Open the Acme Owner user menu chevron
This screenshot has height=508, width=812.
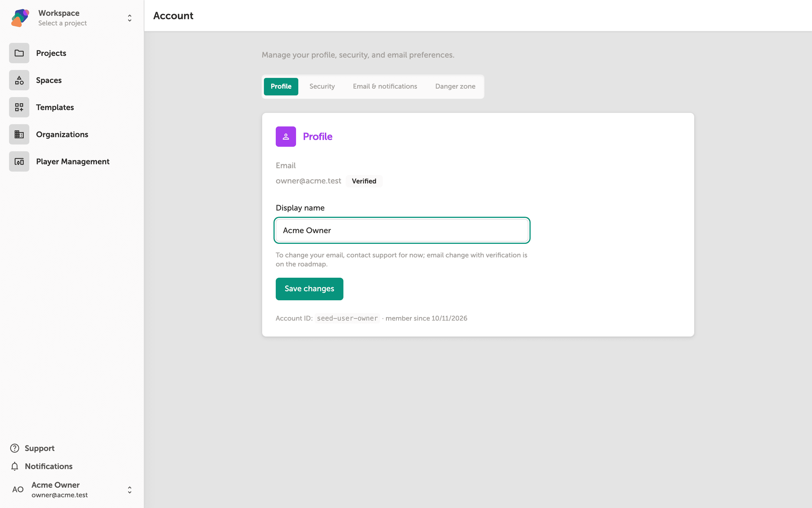pyautogui.click(x=129, y=490)
